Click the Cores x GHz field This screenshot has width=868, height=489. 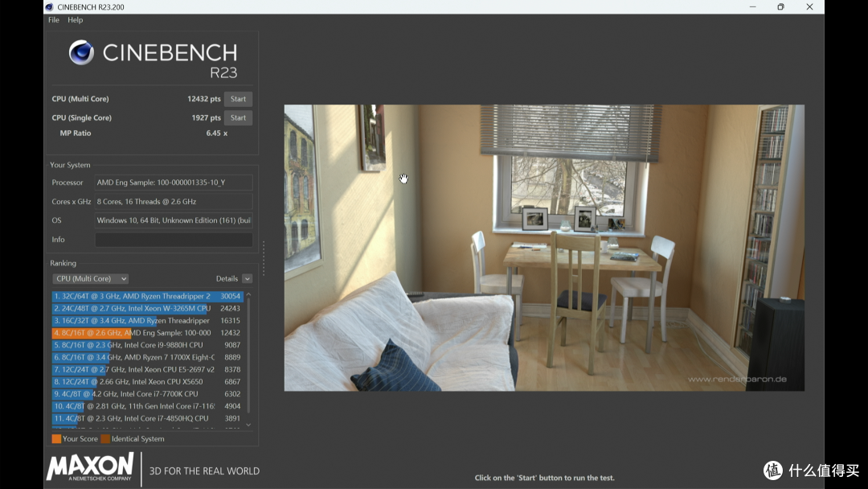(x=174, y=202)
